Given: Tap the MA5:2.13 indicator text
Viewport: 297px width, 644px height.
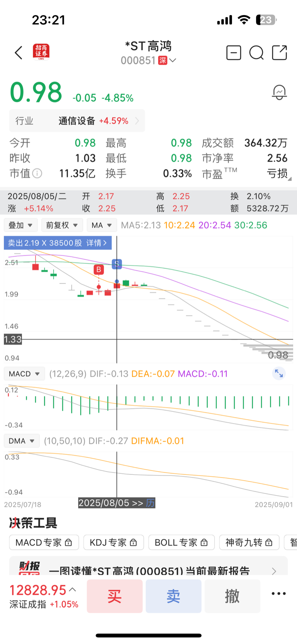Looking at the screenshot, I should click(x=141, y=225).
